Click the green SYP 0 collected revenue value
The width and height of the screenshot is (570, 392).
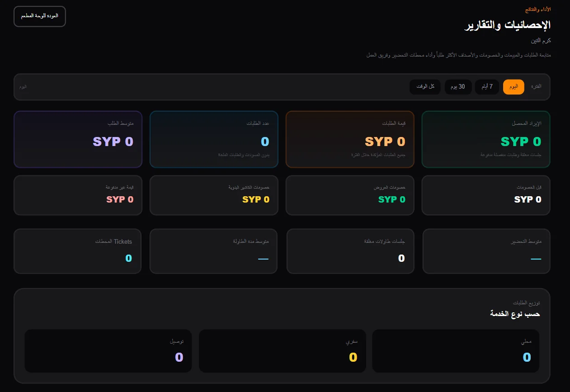tap(521, 142)
